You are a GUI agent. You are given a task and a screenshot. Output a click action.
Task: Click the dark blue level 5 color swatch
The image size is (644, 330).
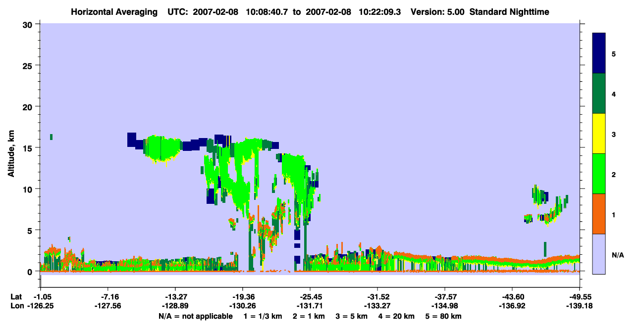click(x=599, y=53)
